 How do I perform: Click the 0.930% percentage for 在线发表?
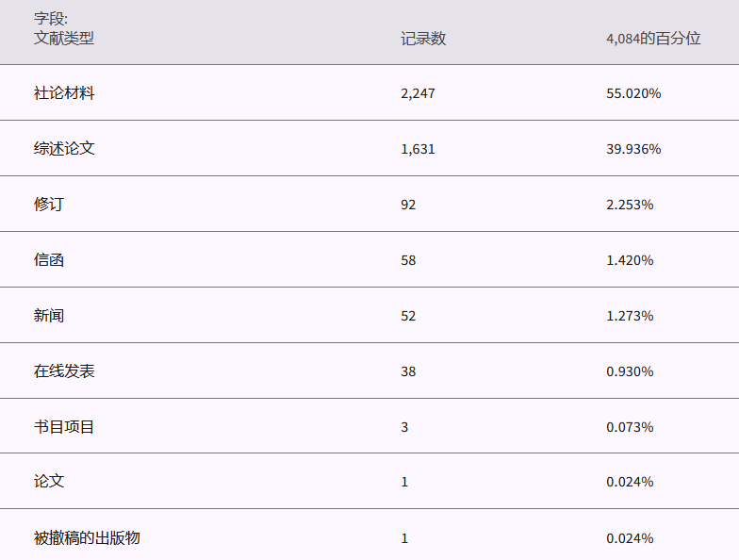click(x=630, y=371)
